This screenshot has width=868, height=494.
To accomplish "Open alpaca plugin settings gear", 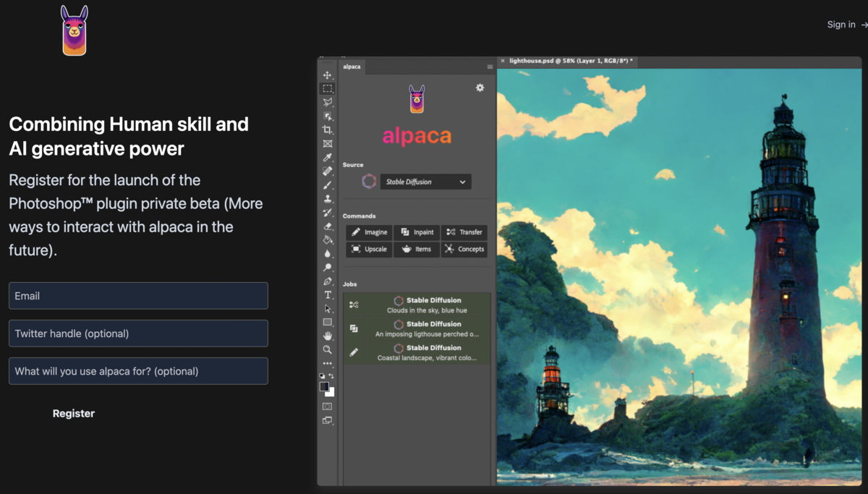I will click(x=480, y=88).
